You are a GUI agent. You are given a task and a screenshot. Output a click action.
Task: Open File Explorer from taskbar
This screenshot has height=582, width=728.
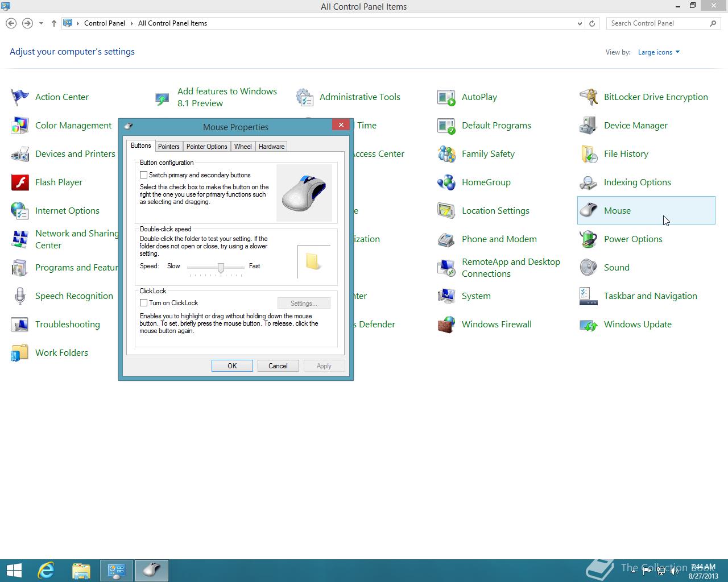[x=81, y=570]
